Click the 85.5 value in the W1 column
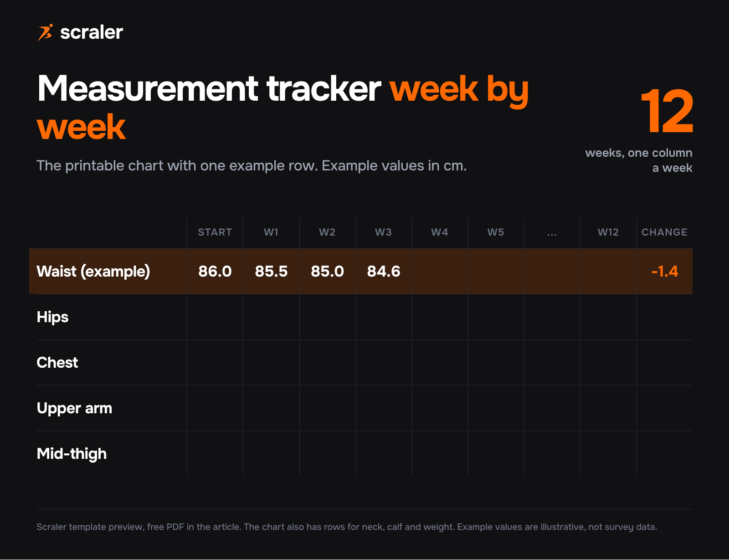 [271, 272]
